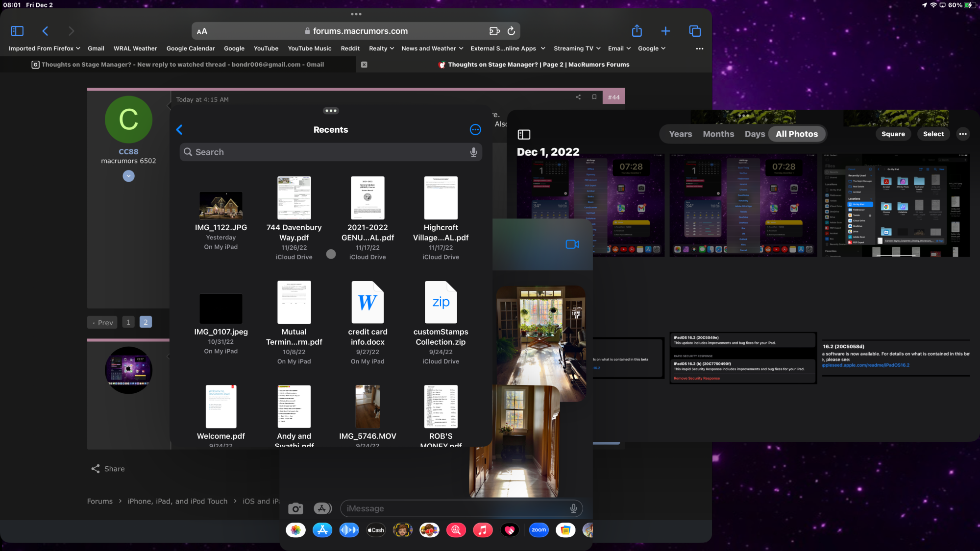Image resolution: width=980 pixels, height=551 pixels.
Task: Open the WRAL Weather bookmark
Action: coord(135,48)
